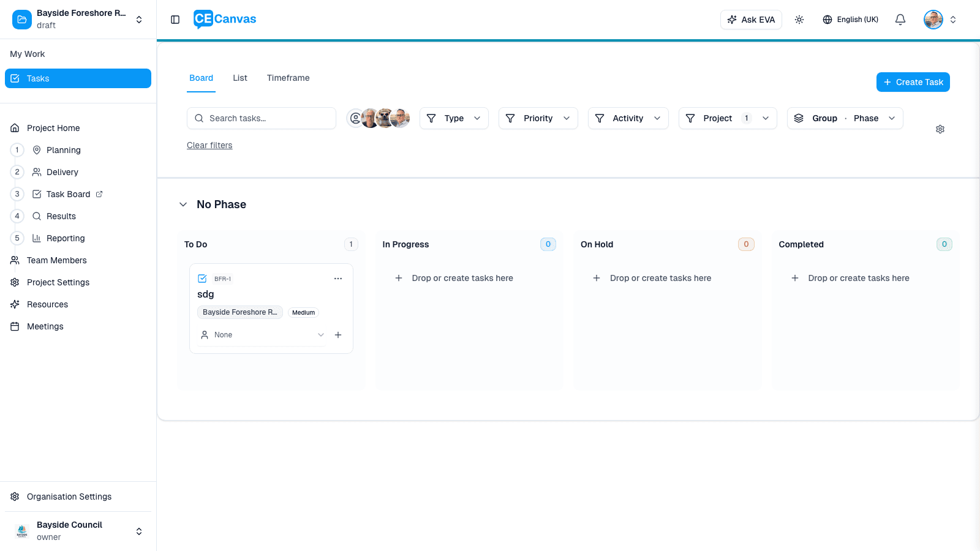Open board settings gear icon
The image size is (980, 551).
pos(940,129)
